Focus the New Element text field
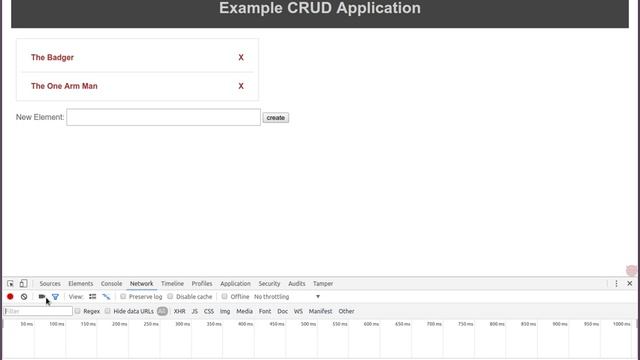 163,117
